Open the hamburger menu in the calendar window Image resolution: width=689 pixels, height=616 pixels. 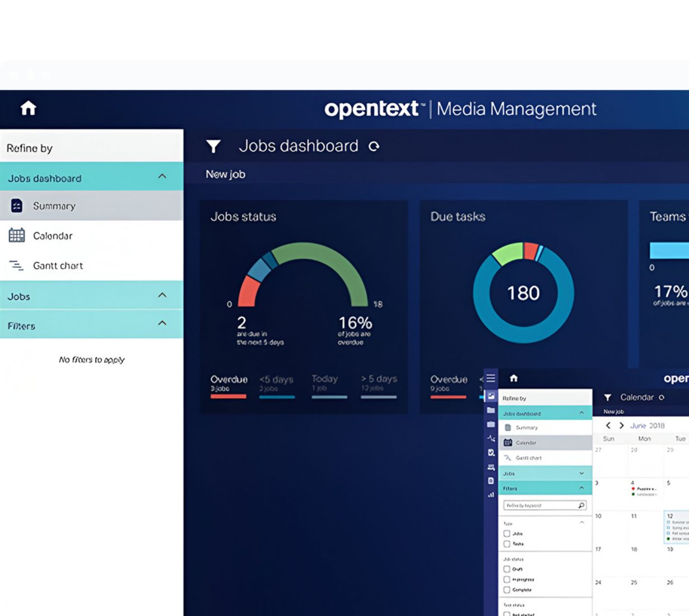click(x=491, y=378)
